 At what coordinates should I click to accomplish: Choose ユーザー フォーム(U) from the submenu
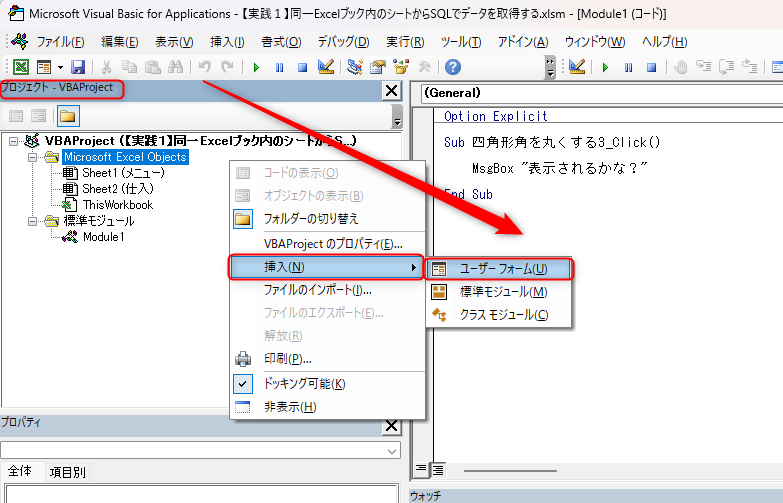[x=499, y=269]
